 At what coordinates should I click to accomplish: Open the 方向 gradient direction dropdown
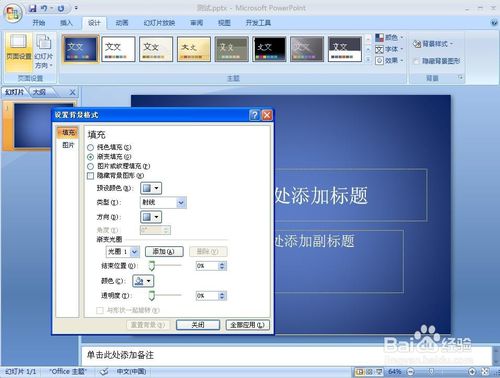(151, 217)
